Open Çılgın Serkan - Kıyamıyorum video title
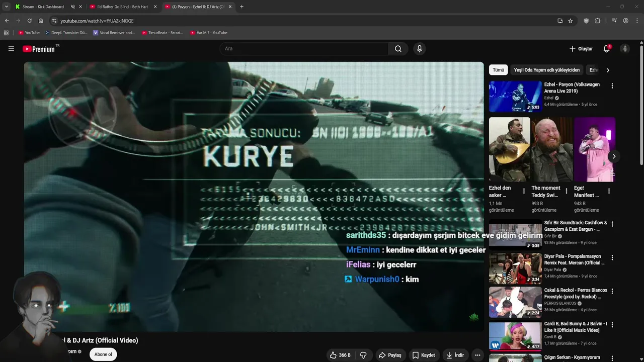This screenshot has height=362, width=644. (572, 357)
